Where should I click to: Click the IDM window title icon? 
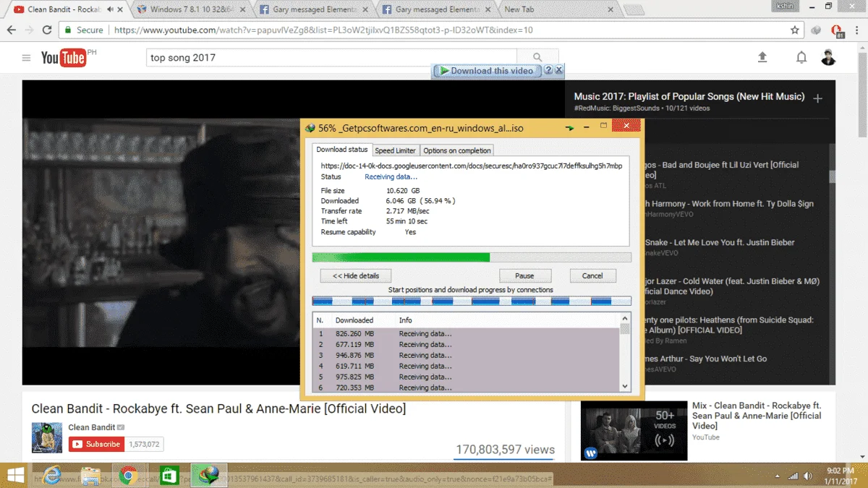(310, 128)
